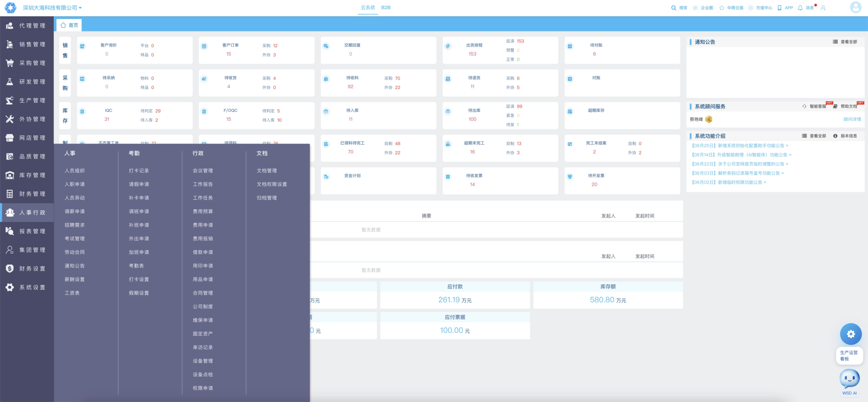This screenshot has height=402, width=868.
Task: Open 智能客服 support link
Action: pyautogui.click(x=814, y=106)
